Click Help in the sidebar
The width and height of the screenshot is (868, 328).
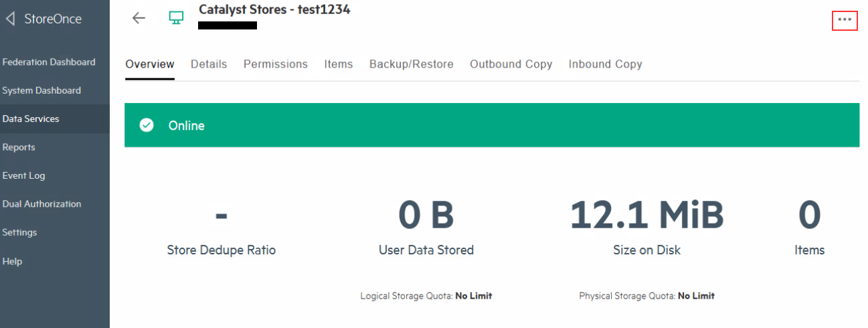point(12,261)
